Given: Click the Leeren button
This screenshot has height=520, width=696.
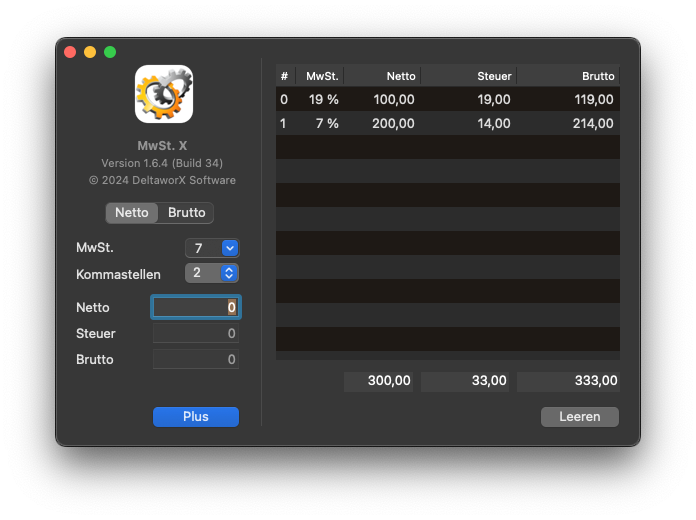Looking at the screenshot, I should pos(580,417).
